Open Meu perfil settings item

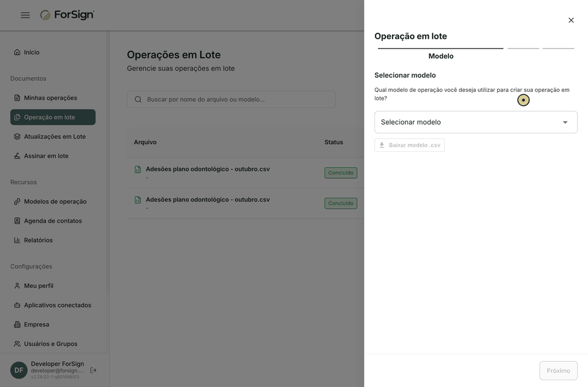(53, 286)
